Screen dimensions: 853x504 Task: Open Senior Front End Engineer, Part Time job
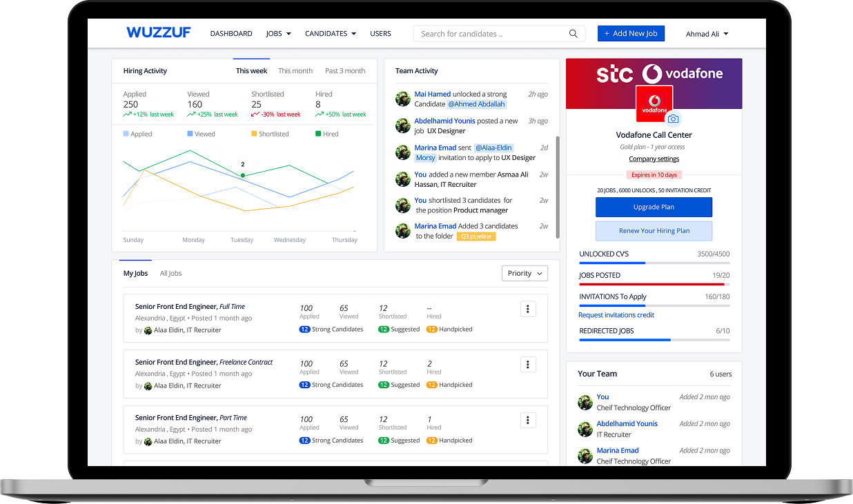(x=191, y=418)
